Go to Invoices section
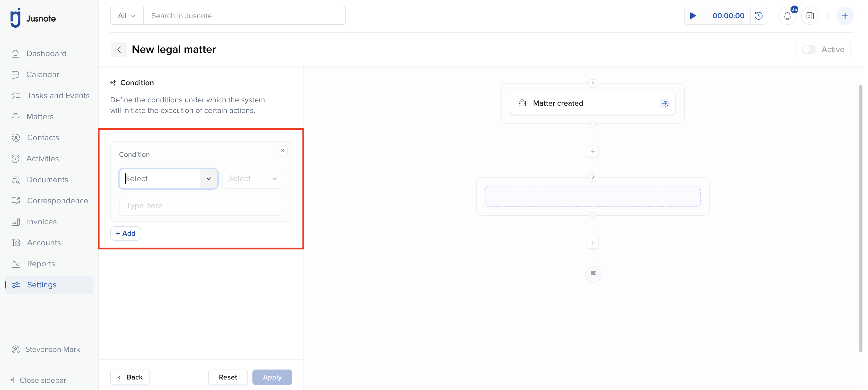868x390 pixels. pos(42,222)
